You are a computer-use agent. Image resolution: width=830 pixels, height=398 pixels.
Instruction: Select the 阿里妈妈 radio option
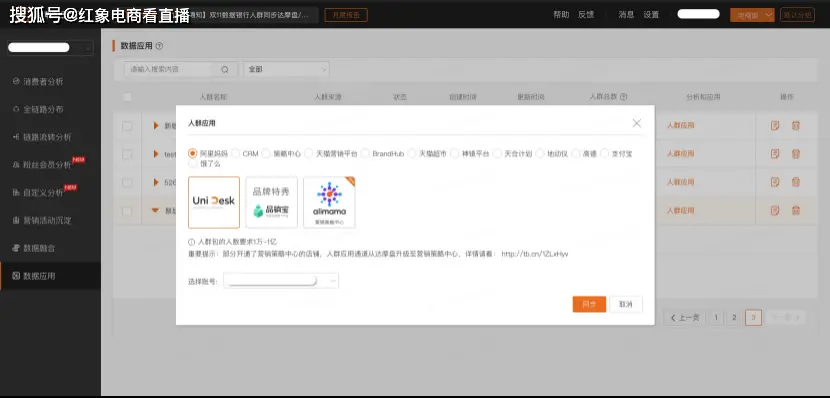tap(193, 153)
